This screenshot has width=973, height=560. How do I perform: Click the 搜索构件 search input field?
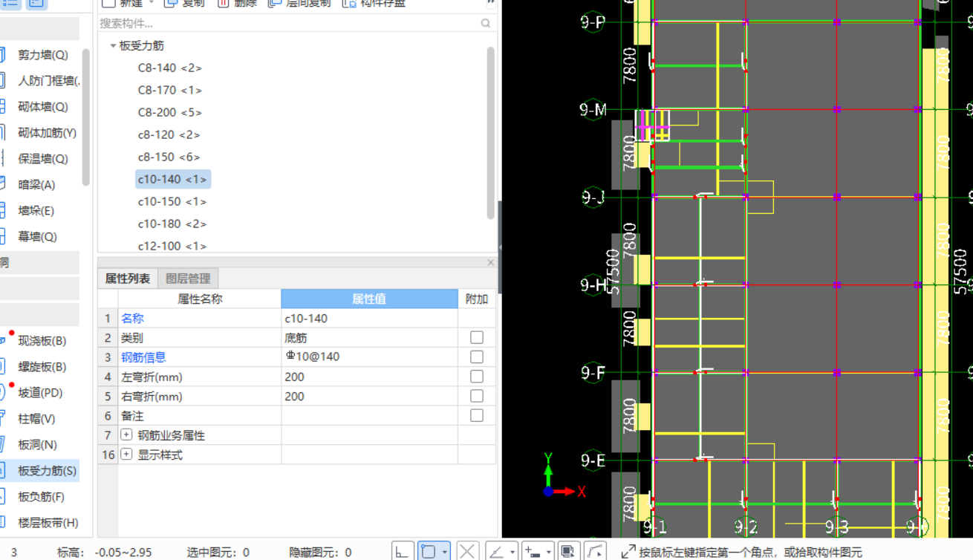pyautogui.click(x=290, y=24)
